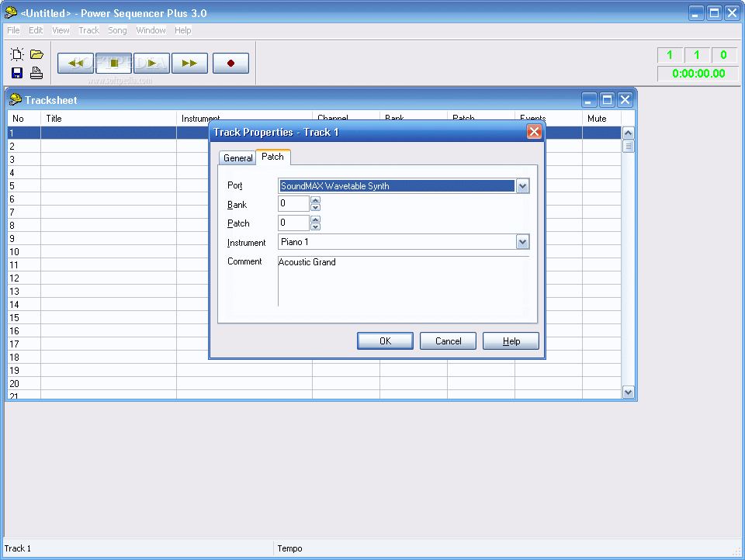Click the Power Sequencer app icon in the title bar

click(11, 13)
